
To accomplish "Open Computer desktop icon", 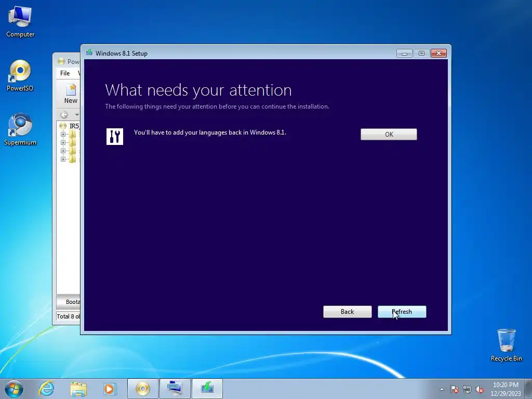I will (20, 21).
